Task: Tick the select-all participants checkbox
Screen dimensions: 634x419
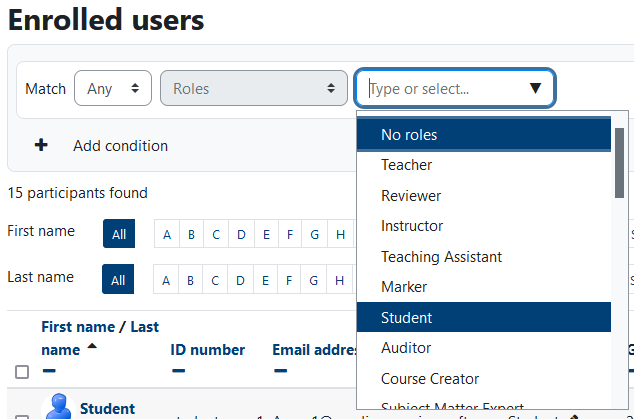Action: pos(22,372)
